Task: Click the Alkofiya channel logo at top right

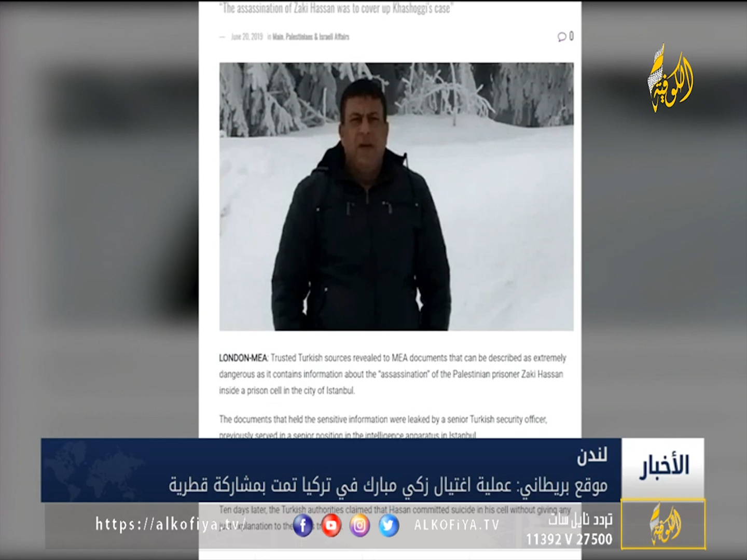Action: click(670, 78)
